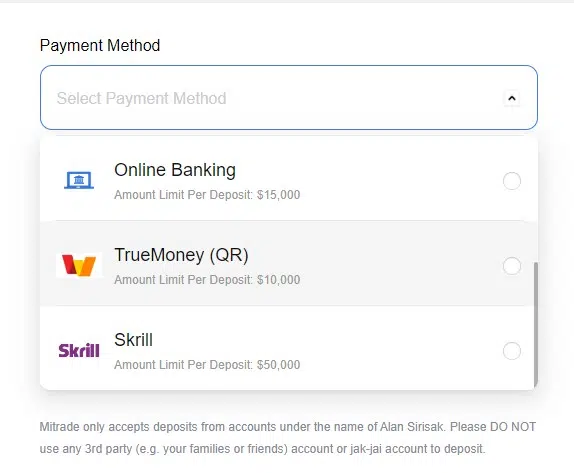This screenshot has width=574, height=473.
Task: Click the TrueMoney red-orange wallet logo
Action: coord(79,265)
